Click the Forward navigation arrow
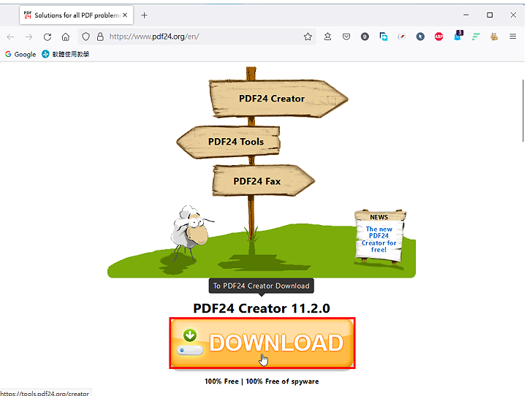The height and width of the screenshot is (396, 532). [28, 37]
